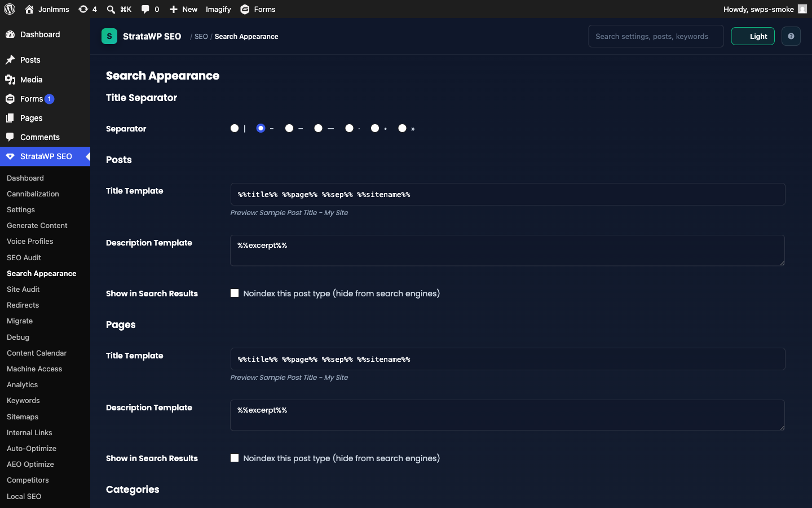Open Machine Access submenu item
The height and width of the screenshot is (508, 812).
click(34, 369)
